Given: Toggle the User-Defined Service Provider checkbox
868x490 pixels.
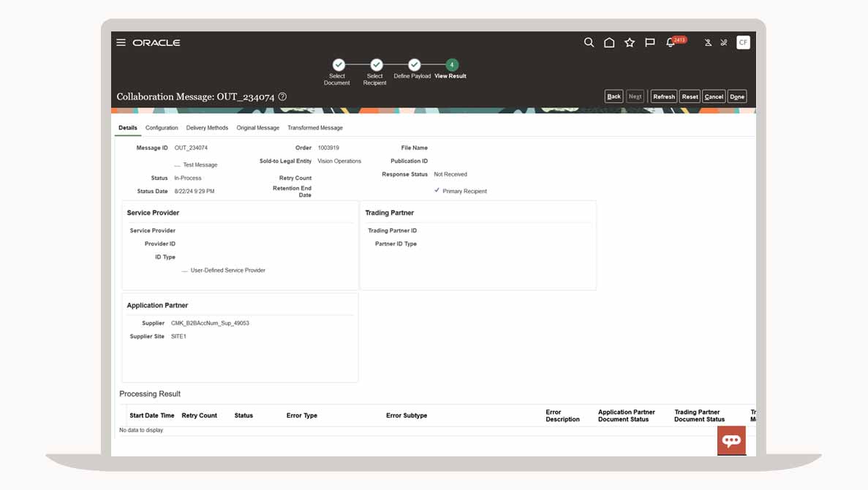Looking at the screenshot, I should click(185, 271).
